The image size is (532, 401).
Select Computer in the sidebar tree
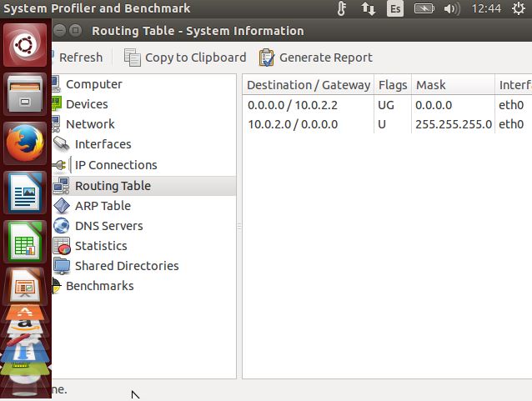click(93, 84)
